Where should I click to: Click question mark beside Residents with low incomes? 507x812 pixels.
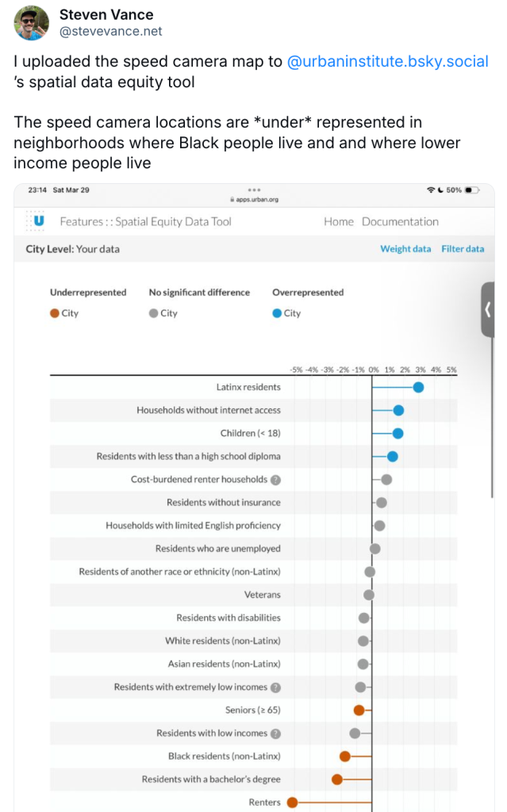[x=275, y=733]
